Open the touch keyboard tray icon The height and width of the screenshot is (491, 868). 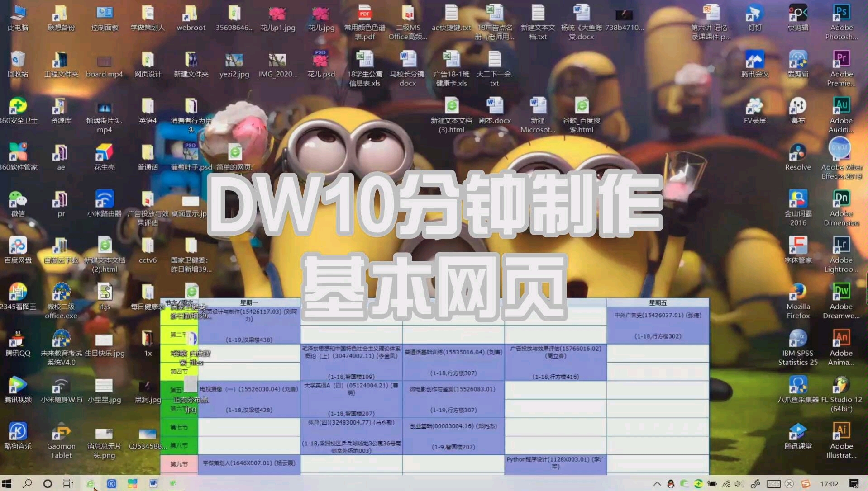tap(773, 483)
